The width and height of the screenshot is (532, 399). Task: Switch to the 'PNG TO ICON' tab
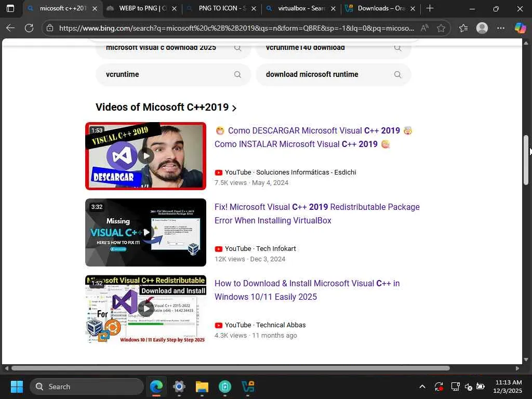(221, 8)
